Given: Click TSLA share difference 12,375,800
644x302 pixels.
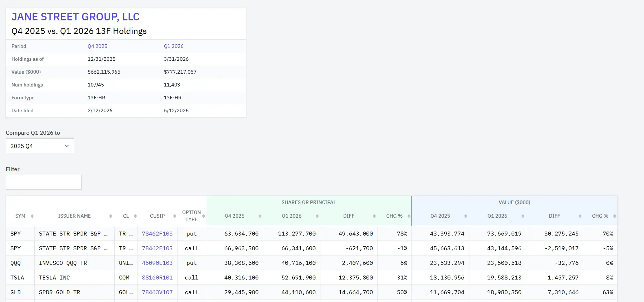Looking at the screenshot, I should [356, 278].
